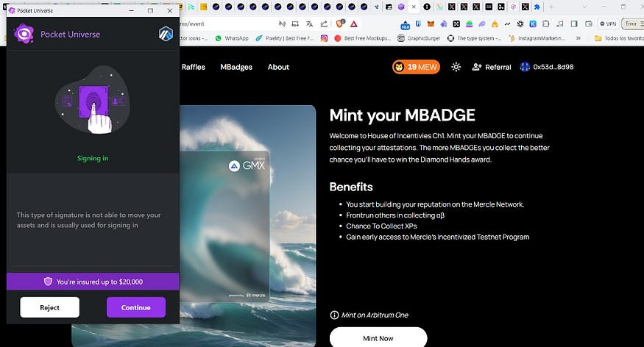
Task: Open the Raffles page
Action: point(193,67)
